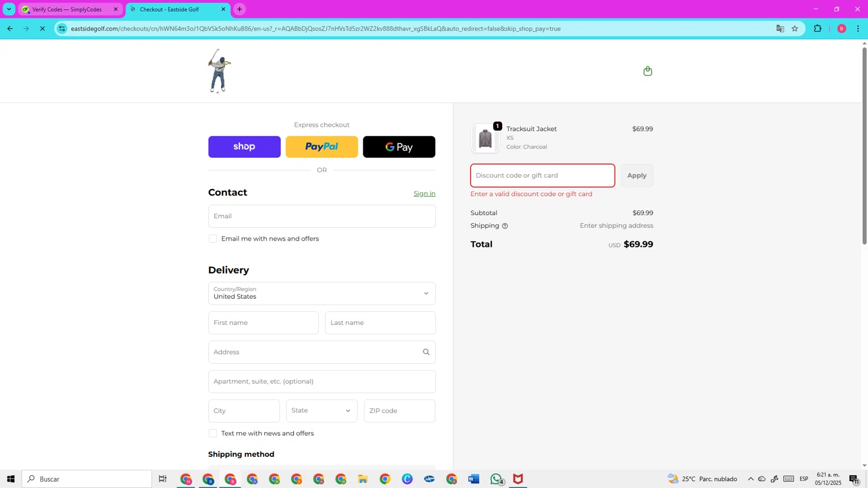The image size is (868, 488).
Task: Open the Windows Start menu
Action: click(10, 479)
